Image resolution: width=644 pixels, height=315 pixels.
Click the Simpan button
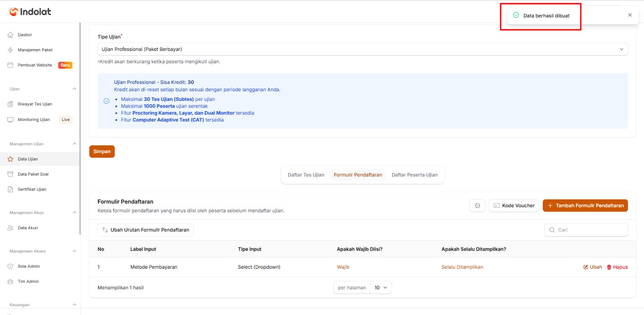click(x=102, y=151)
